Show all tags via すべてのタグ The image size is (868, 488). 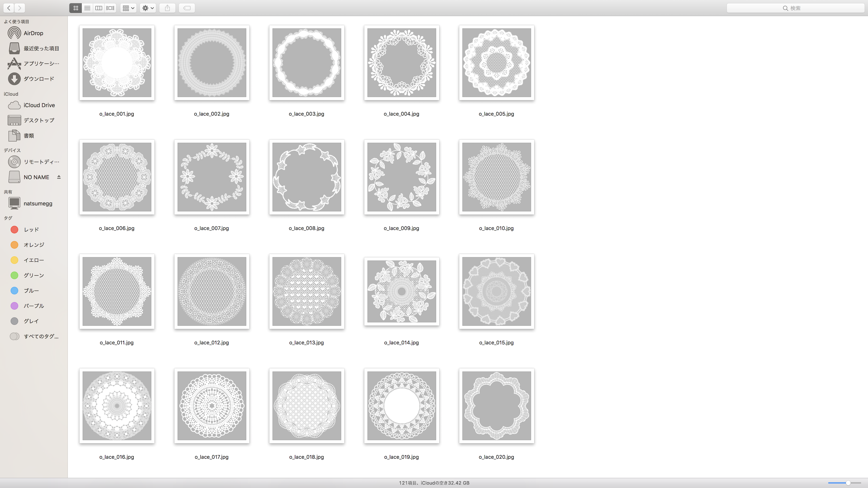click(40, 336)
